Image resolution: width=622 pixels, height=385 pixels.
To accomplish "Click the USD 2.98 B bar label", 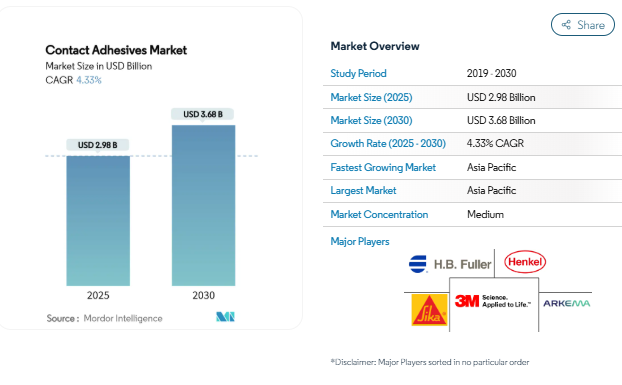I will [98, 145].
